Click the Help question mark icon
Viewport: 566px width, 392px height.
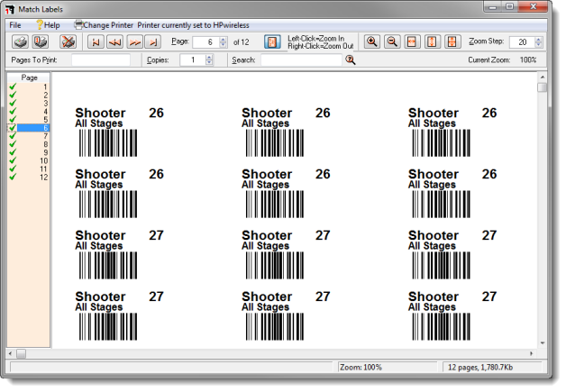40,25
